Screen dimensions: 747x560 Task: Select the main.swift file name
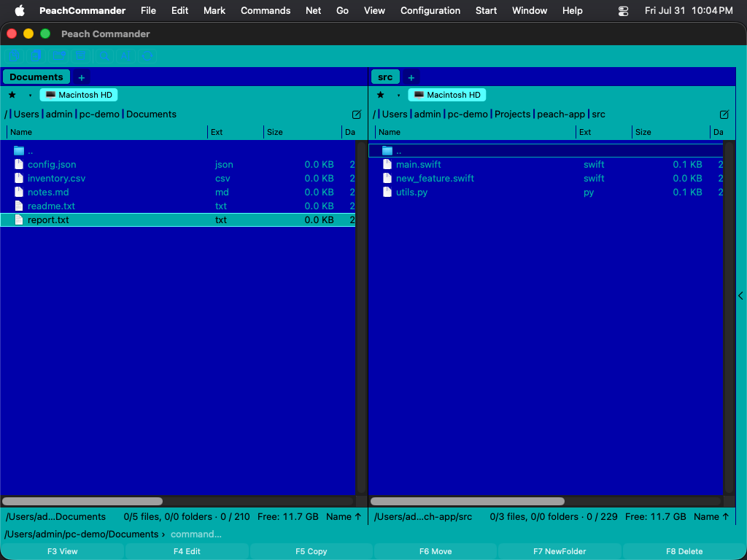pos(418,164)
